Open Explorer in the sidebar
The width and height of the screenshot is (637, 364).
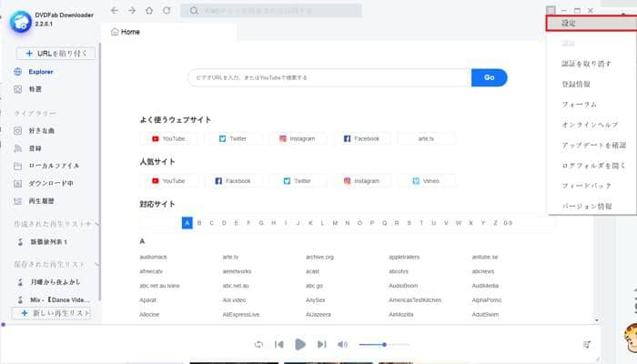[x=41, y=72]
